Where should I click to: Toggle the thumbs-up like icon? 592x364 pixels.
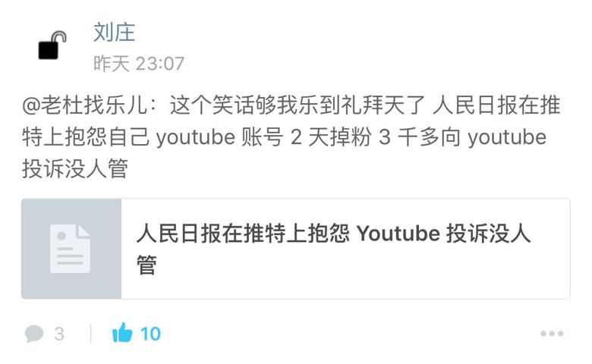122,333
